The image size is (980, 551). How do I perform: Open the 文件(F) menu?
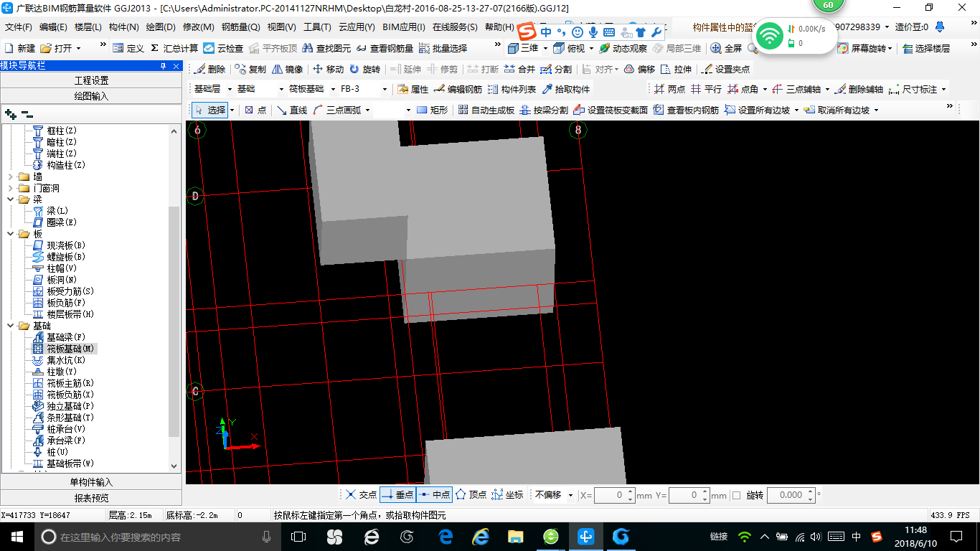point(18,27)
